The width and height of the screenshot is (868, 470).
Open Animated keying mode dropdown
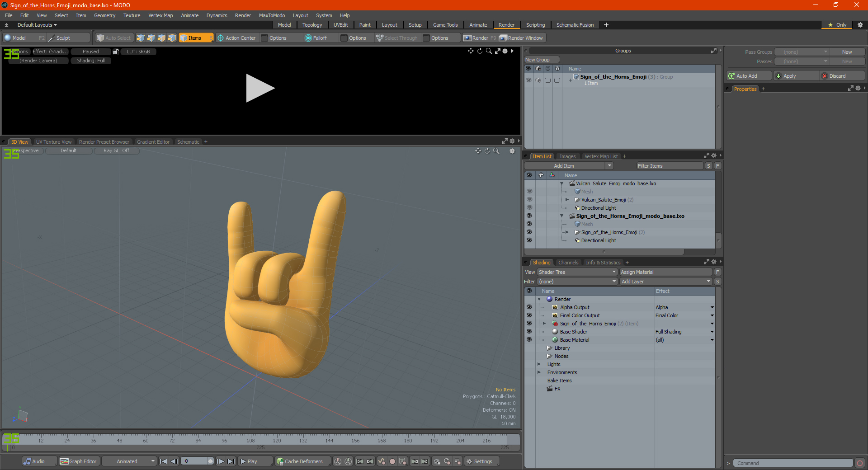tap(129, 461)
